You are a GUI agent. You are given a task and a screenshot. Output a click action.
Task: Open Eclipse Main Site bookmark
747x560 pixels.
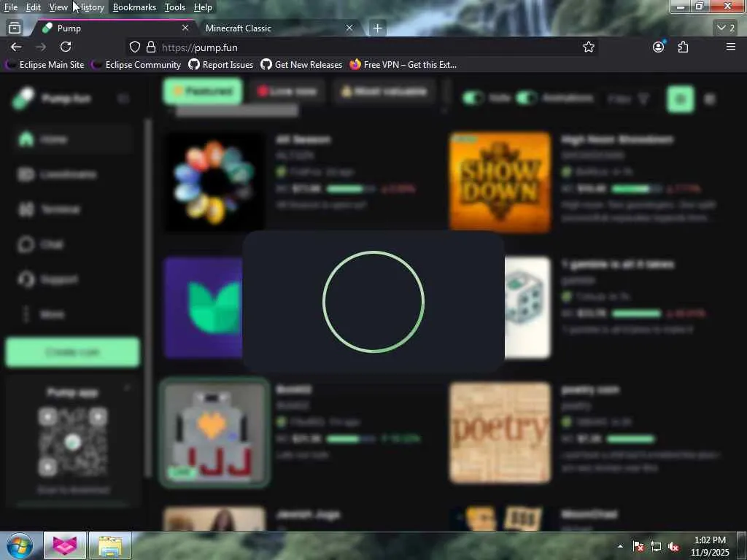pos(44,64)
